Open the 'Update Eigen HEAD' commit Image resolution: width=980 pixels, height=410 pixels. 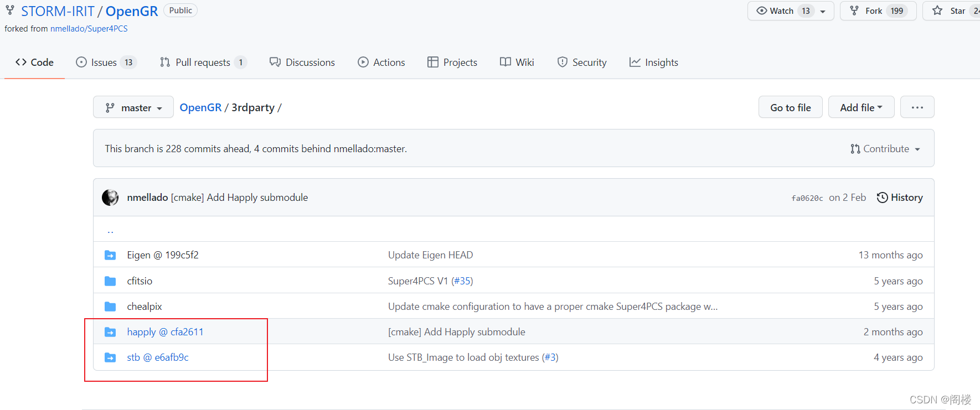tap(430, 255)
